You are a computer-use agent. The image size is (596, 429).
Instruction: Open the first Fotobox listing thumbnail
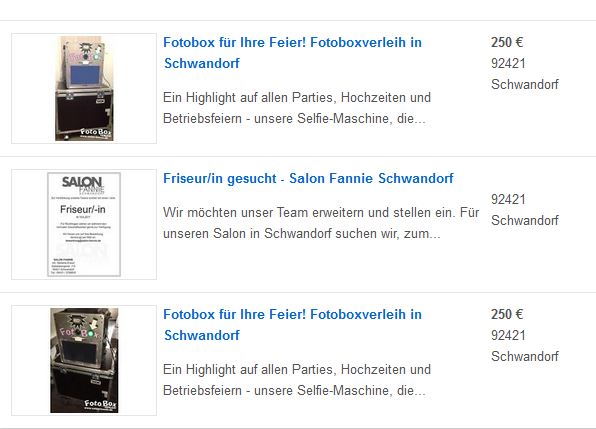tap(84, 88)
